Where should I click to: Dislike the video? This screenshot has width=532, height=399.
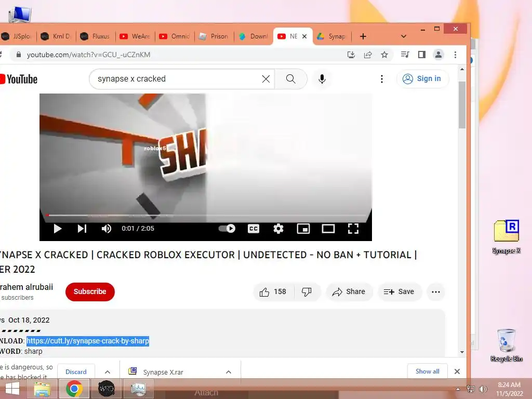pos(307,292)
